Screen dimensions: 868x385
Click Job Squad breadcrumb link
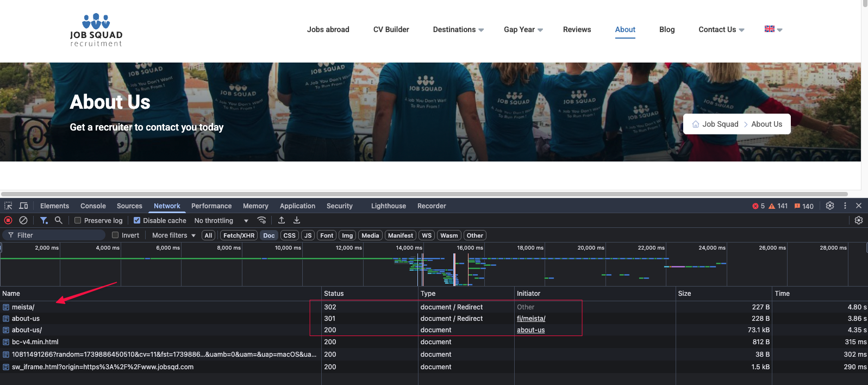click(720, 124)
